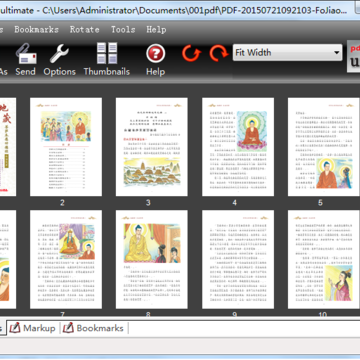This screenshot has width=360, height=360.
Task: Open Options wrench icon
Action: [x=59, y=54]
